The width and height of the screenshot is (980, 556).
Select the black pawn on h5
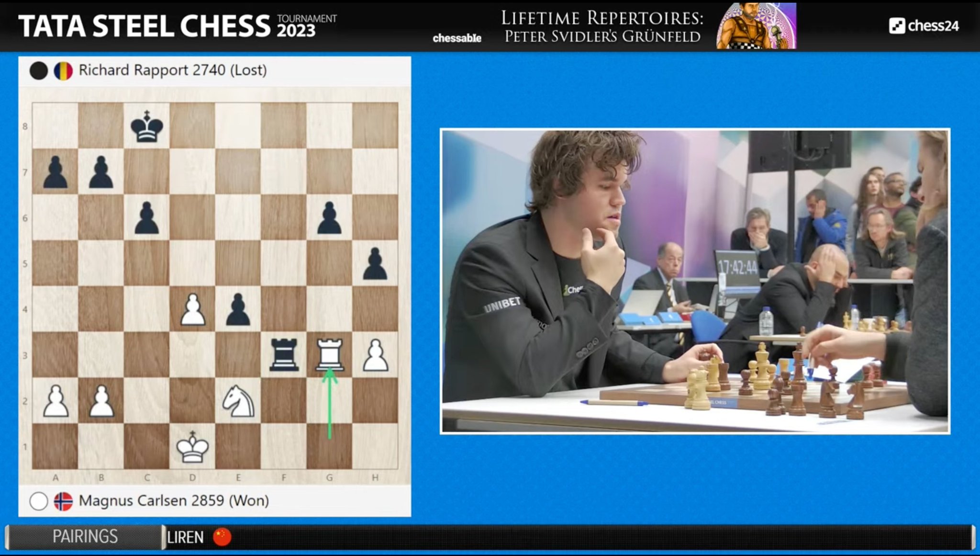pyautogui.click(x=375, y=263)
